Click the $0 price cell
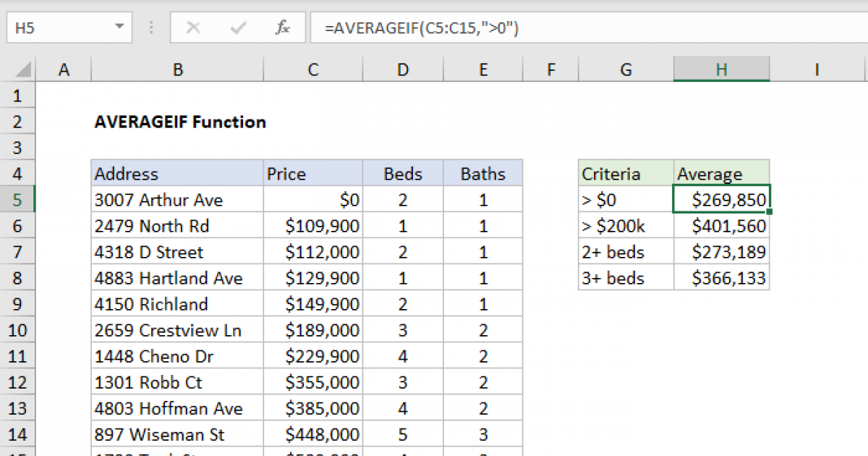 pyautogui.click(x=313, y=200)
